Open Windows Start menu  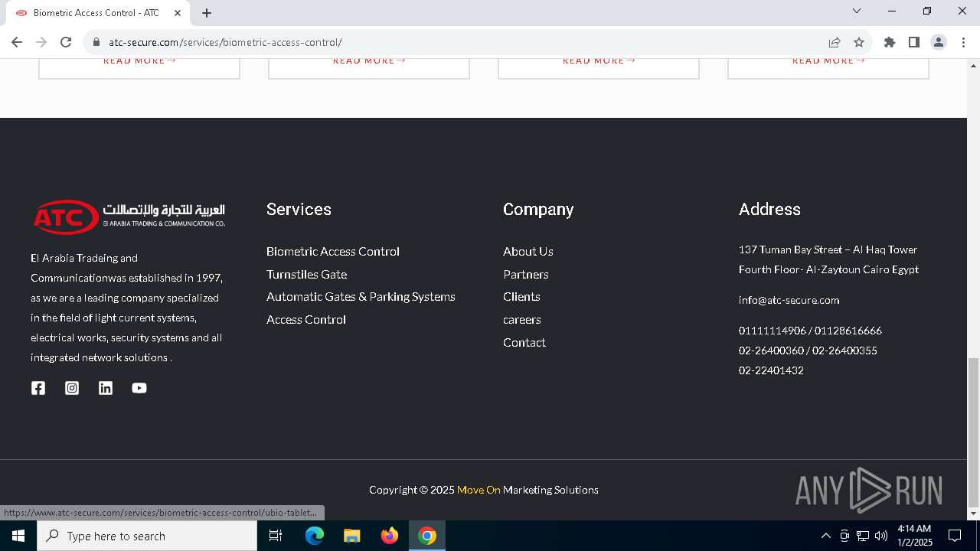[x=18, y=536]
